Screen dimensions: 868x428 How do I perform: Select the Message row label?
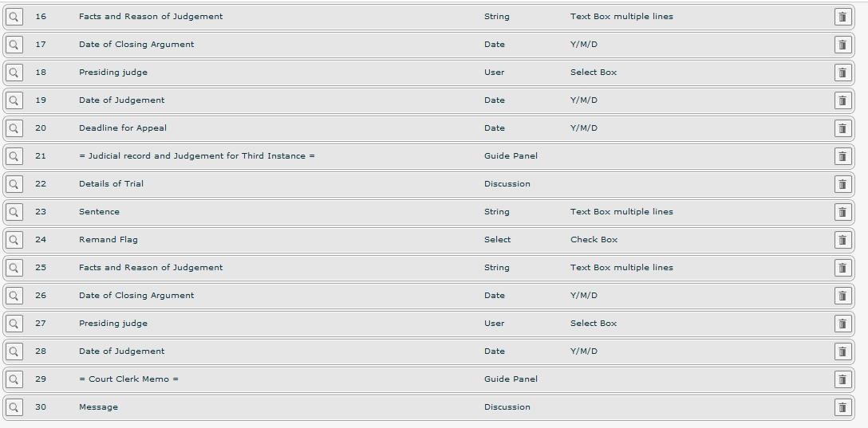(x=99, y=407)
